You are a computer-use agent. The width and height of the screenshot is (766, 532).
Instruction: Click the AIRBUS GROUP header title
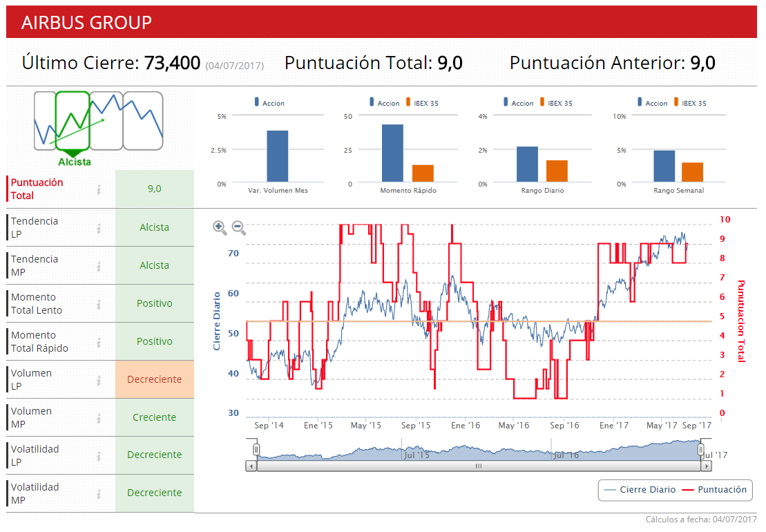pos(86,23)
